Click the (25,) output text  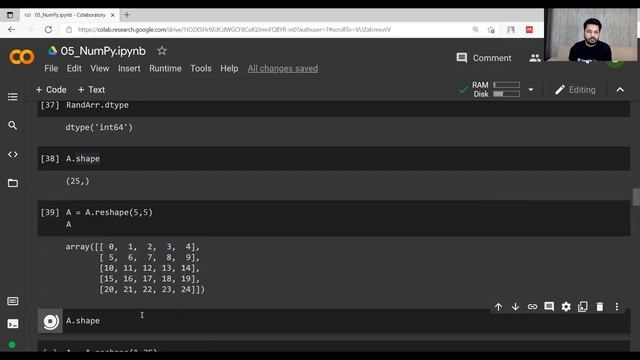[x=78, y=181]
